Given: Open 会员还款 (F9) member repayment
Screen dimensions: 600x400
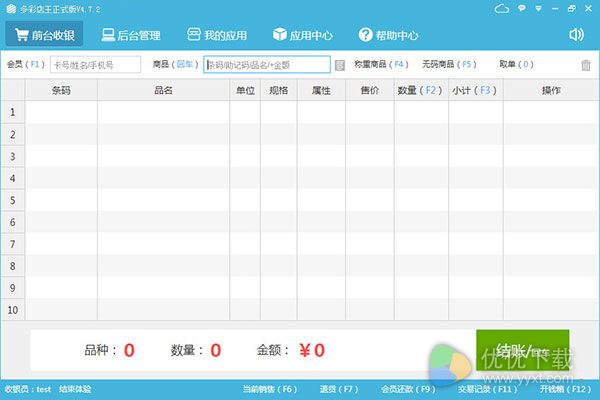Looking at the screenshot, I should coord(408,389).
